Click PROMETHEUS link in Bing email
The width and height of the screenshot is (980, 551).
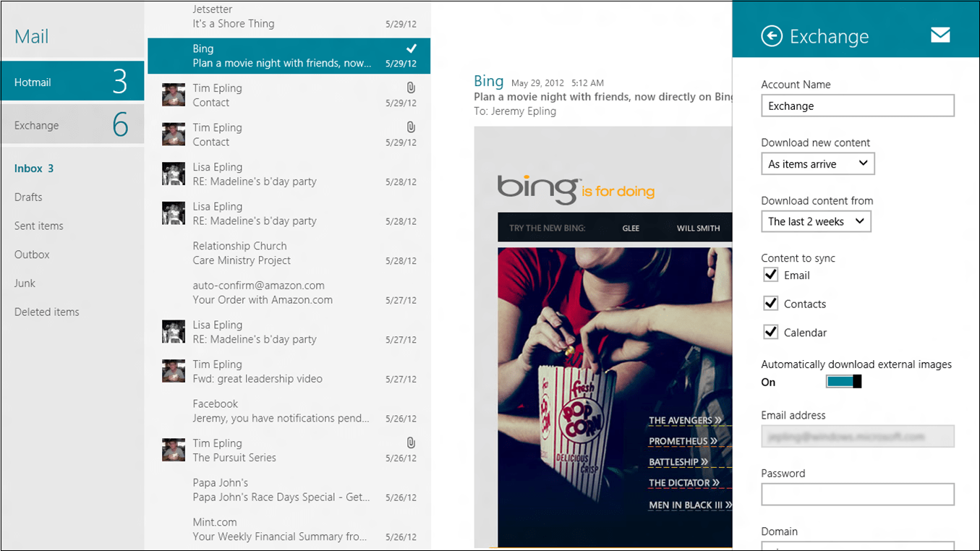coord(683,441)
